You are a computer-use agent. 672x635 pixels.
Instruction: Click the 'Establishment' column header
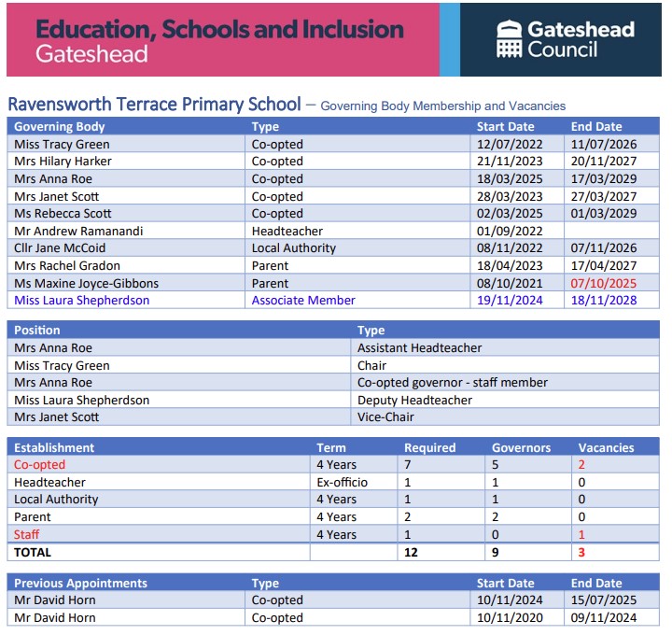pos(54,447)
